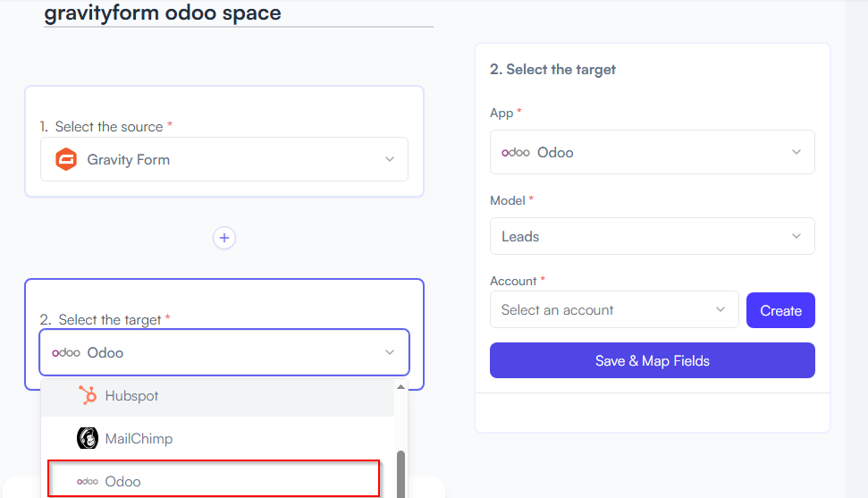Open the Model Leads dropdown
Viewport: 868px width, 498px height.
coord(652,237)
